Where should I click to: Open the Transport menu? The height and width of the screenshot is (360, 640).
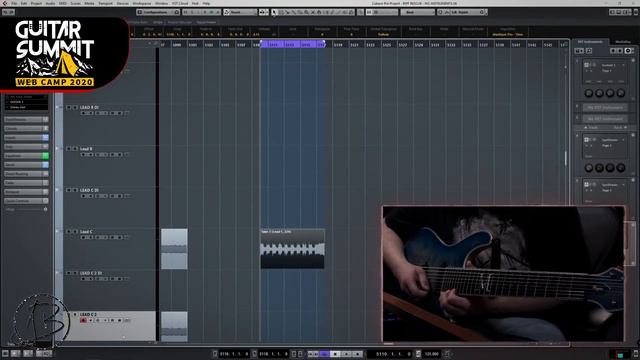[x=105, y=3]
